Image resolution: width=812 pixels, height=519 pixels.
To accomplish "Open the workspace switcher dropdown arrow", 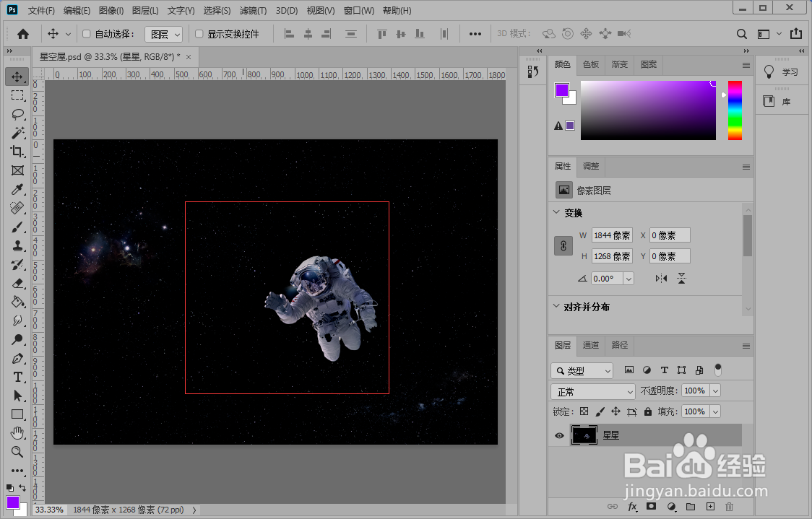I will [x=779, y=34].
